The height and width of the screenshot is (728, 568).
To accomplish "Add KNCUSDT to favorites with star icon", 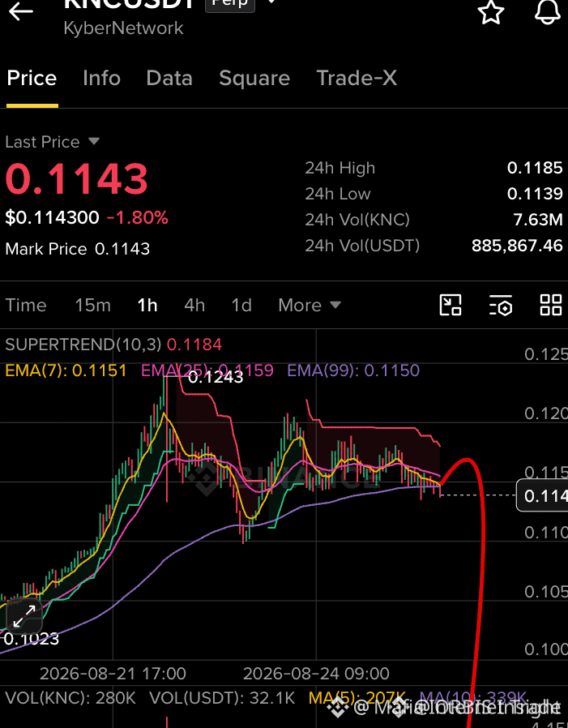I will tap(491, 12).
